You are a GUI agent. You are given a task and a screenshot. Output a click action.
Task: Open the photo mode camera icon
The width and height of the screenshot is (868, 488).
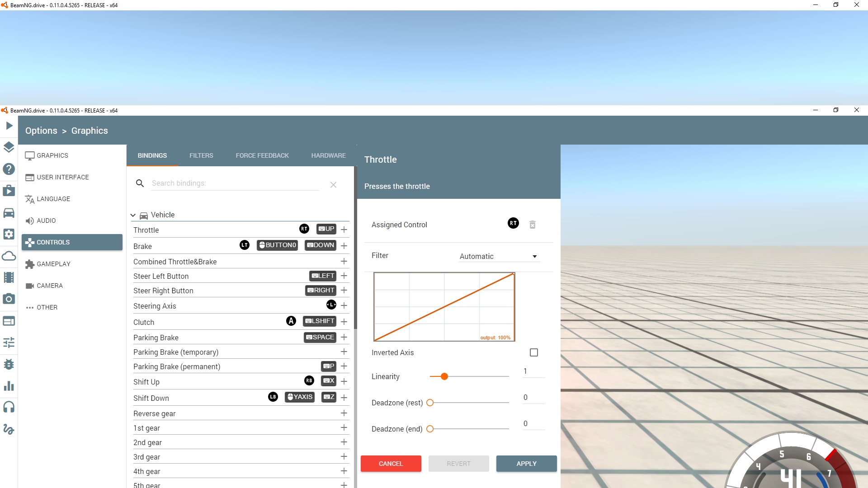pos(9,299)
